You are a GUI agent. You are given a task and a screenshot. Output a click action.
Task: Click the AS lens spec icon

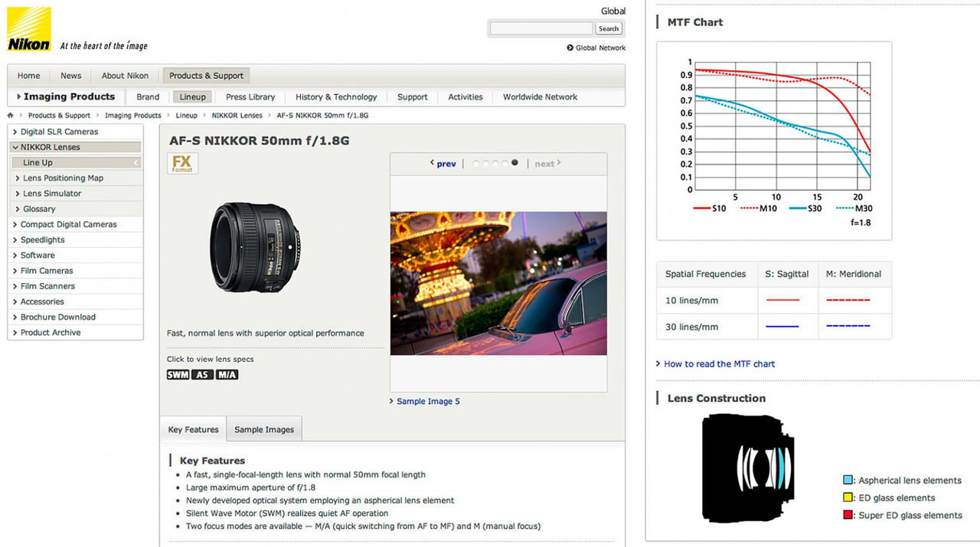(201, 374)
